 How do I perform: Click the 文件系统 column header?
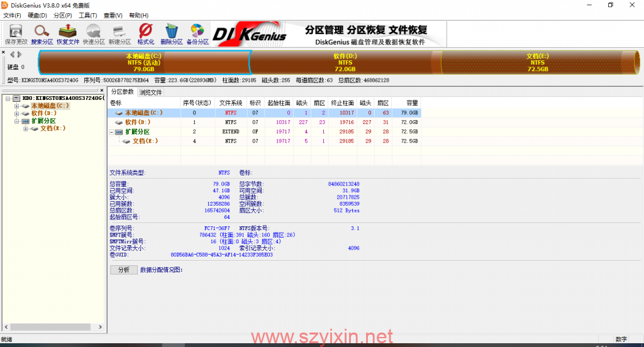tap(231, 102)
